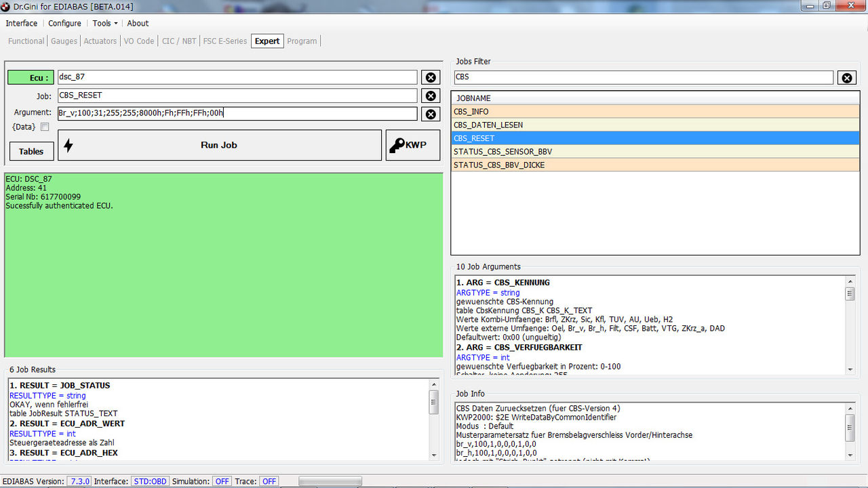Select the Expert tab

click(267, 41)
